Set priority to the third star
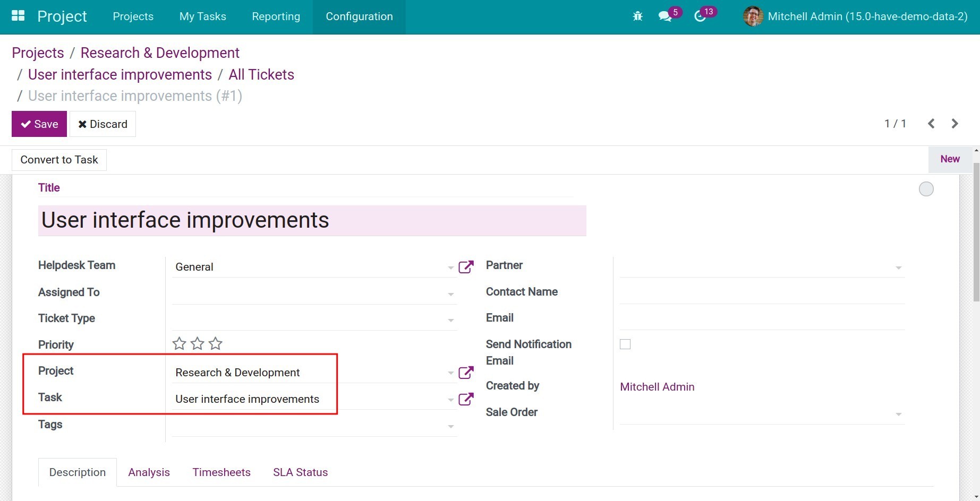 [x=216, y=344]
